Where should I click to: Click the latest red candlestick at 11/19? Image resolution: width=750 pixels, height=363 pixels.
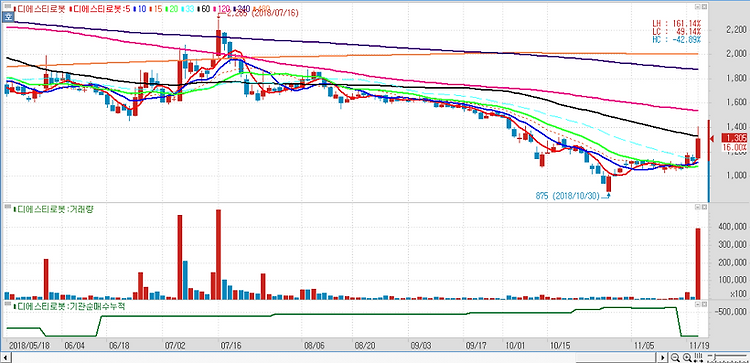[698, 148]
